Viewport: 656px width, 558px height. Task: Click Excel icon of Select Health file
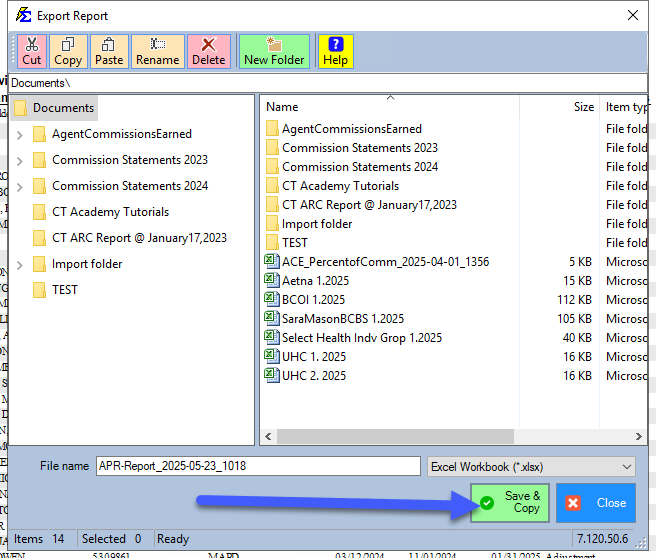(272, 337)
